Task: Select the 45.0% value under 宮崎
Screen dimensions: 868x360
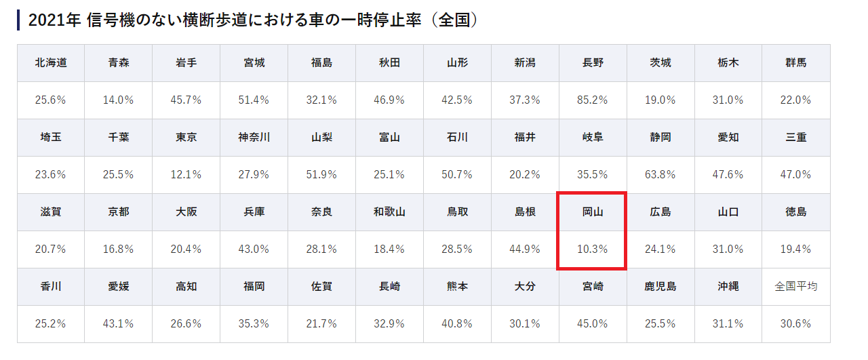Action: (x=593, y=324)
